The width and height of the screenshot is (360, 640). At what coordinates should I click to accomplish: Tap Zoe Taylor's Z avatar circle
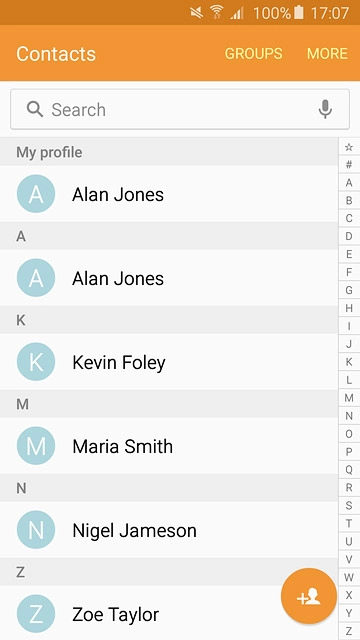[36, 614]
